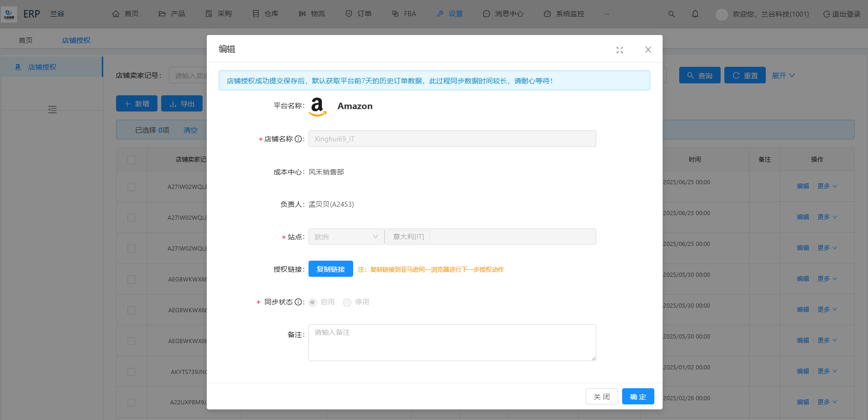Expand the 展开 filter section
Viewport: 868px width, 420px height.
pos(783,76)
